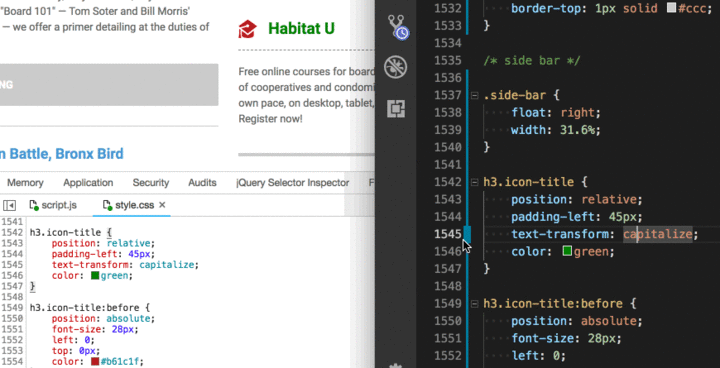Fold the h3.icon-title:before rule block
The image size is (720, 368).
(474, 304)
